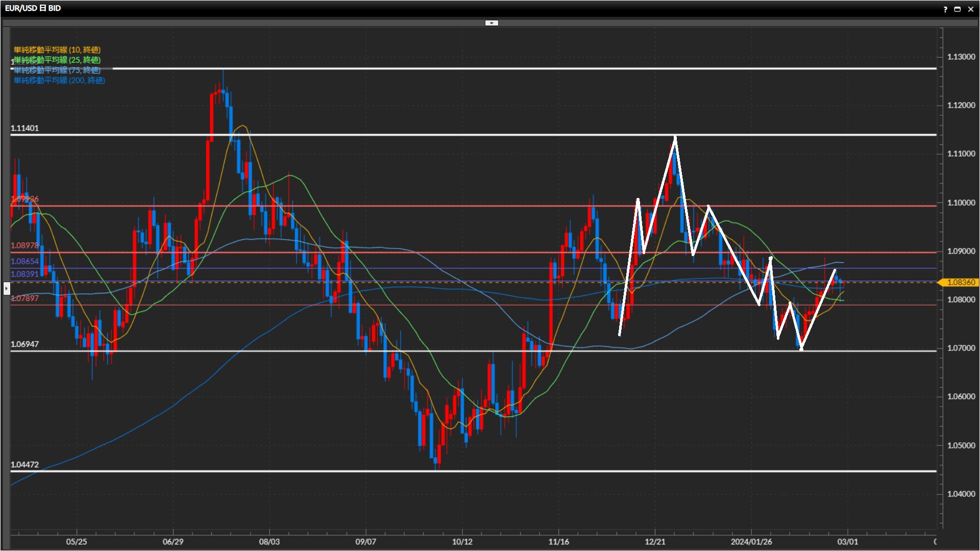
Task: Expand the left side panel arrow
Action: [6, 288]
